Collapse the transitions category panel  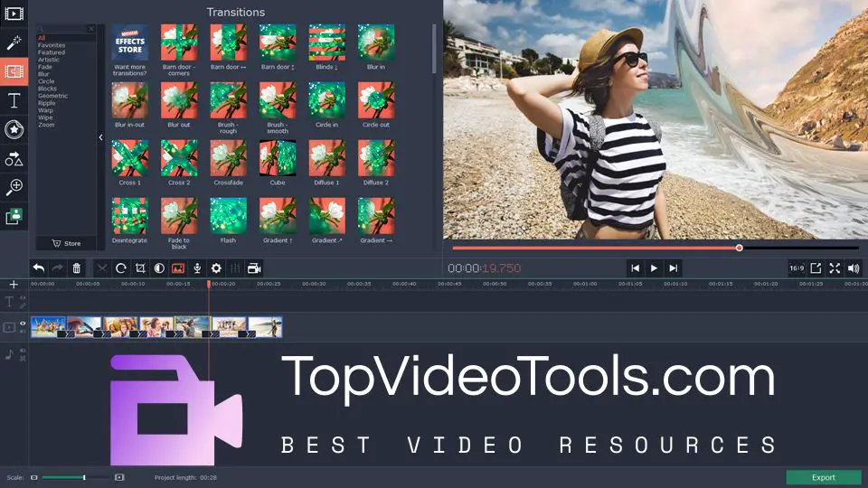tap(100, 137)
